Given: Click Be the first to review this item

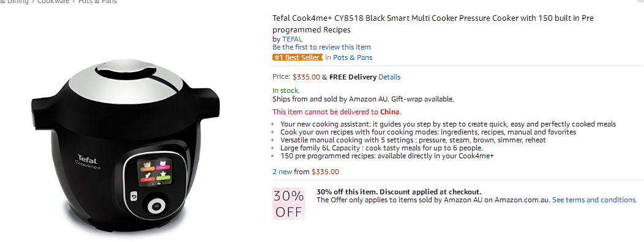Looking at the screenshot, I should 321,47.
